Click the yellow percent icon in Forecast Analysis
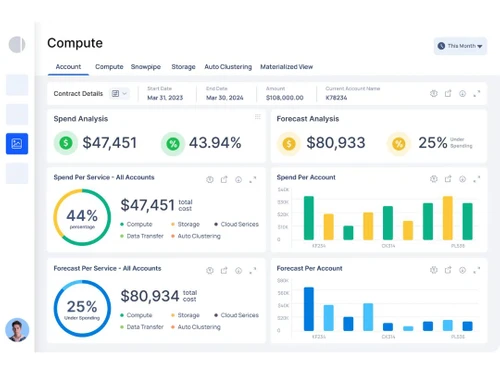The width and height of the screenshot is (500, 375). 398,144
